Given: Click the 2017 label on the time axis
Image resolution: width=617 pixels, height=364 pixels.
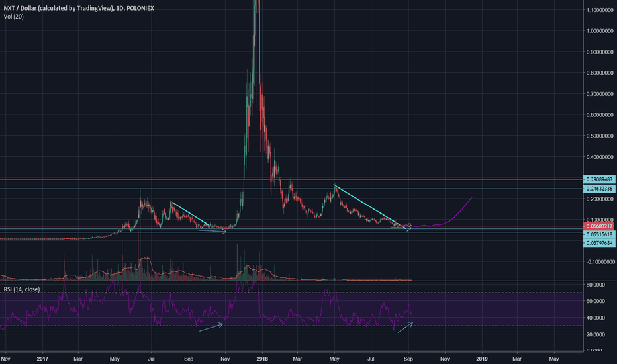Looking at the screenshot, I should click(42, 359).
